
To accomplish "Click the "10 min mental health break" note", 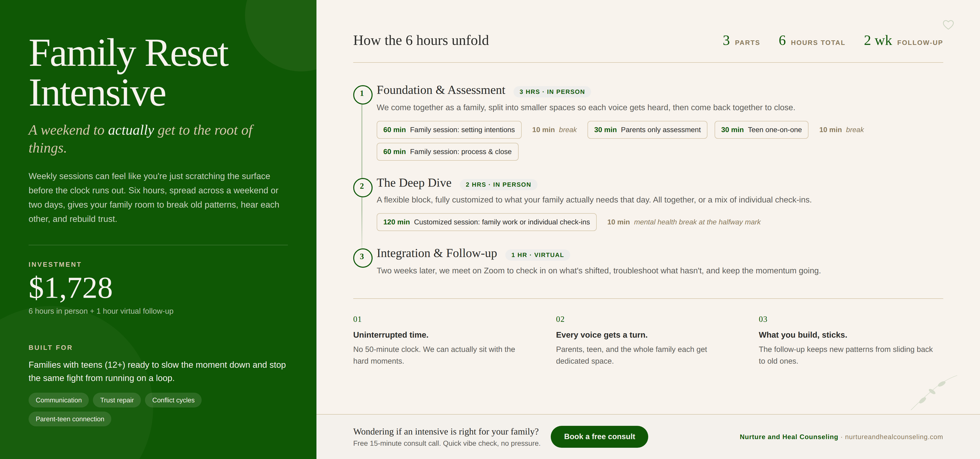I will click(684, 222).
